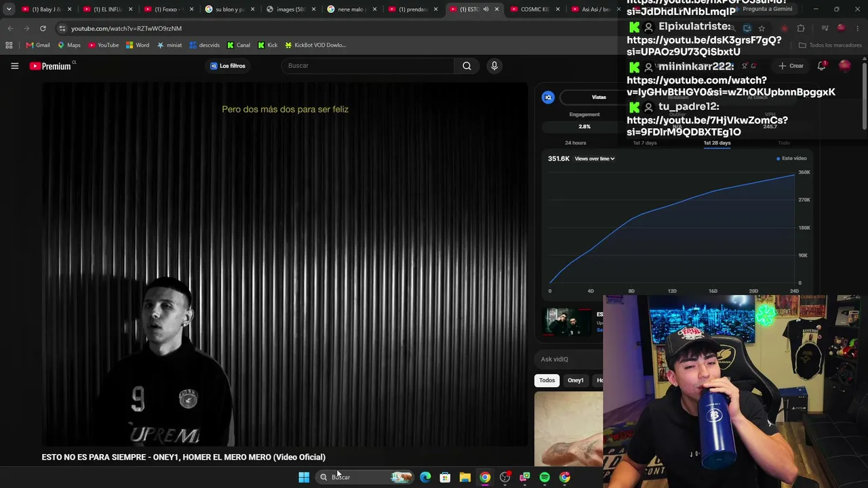Open the KickBot VOD Download bookmark
This screenshot has width=868, height=488.
click(x=315, y=45)
